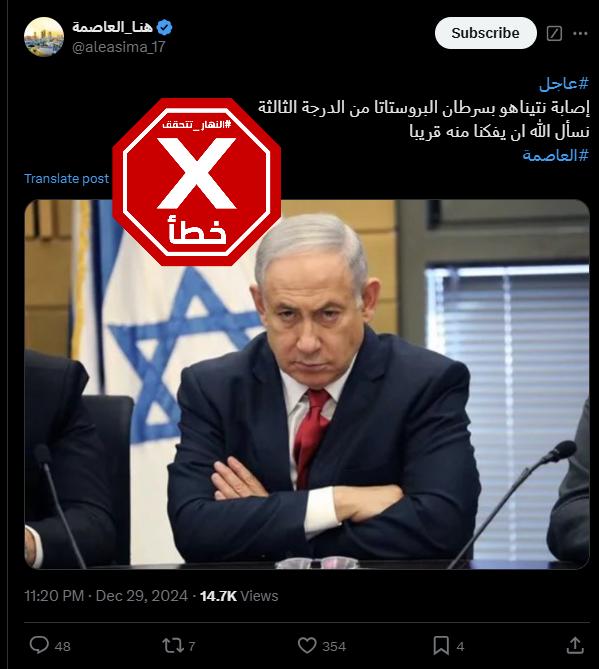Click the reply count 48
599x669 pixels.
(x=63, y=646)
